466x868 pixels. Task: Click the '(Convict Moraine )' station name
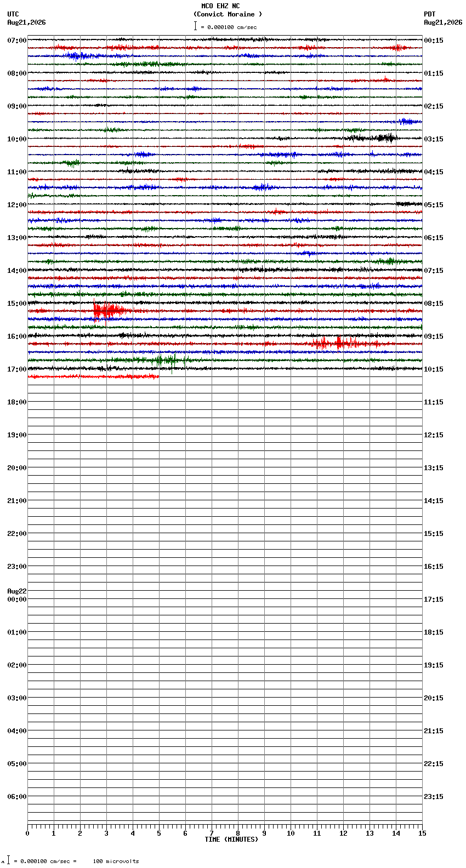click(x=228, y=14)
